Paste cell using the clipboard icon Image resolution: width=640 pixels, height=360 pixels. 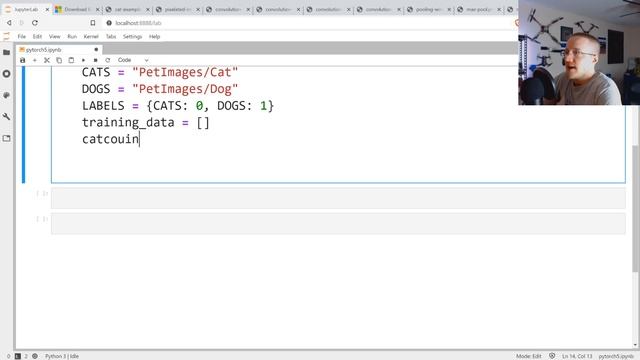(x=71, y=60)
